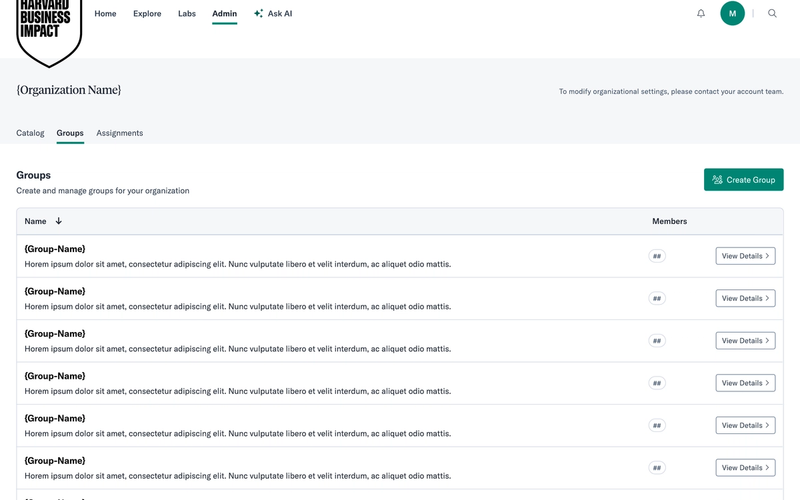Click the first {Group-Name} title
This screenshot has width=800, height=500.
pyautogui.click(x=55, y=249)
